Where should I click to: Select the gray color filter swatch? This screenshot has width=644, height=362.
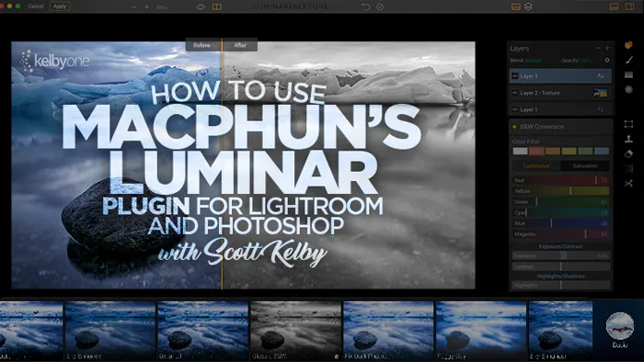[x=520, y=151]
